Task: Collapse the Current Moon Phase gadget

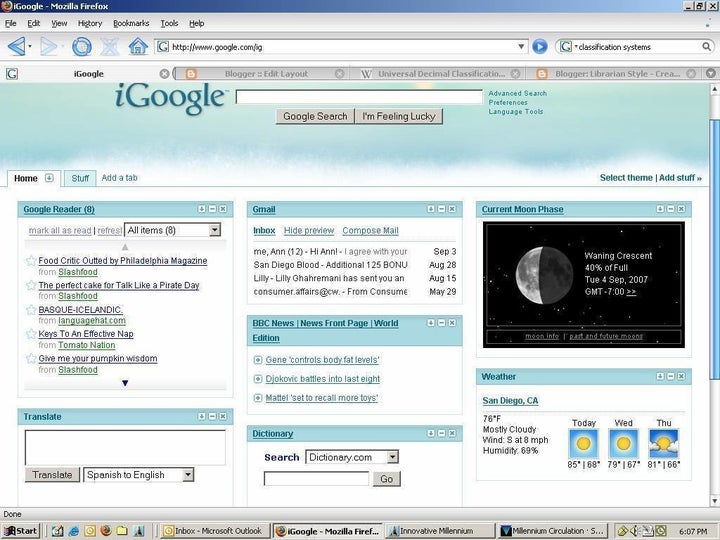Action: click(x=670, y=209)
